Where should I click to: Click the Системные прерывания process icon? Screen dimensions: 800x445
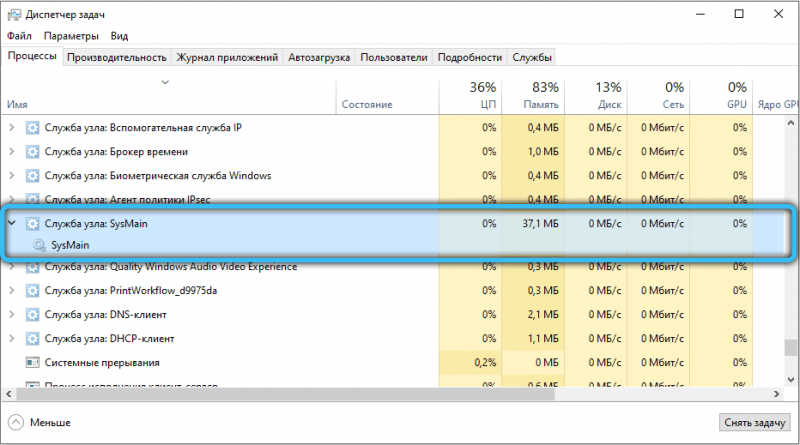click(32, 362)
